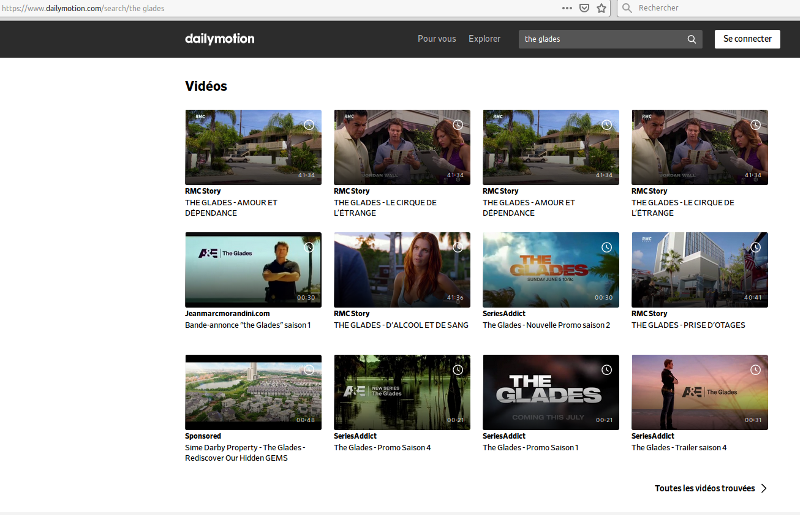Open Toutes les vidéos trouvées link
Image resolution: width=800 pixels, height=515 pixels.
[704, 488]
